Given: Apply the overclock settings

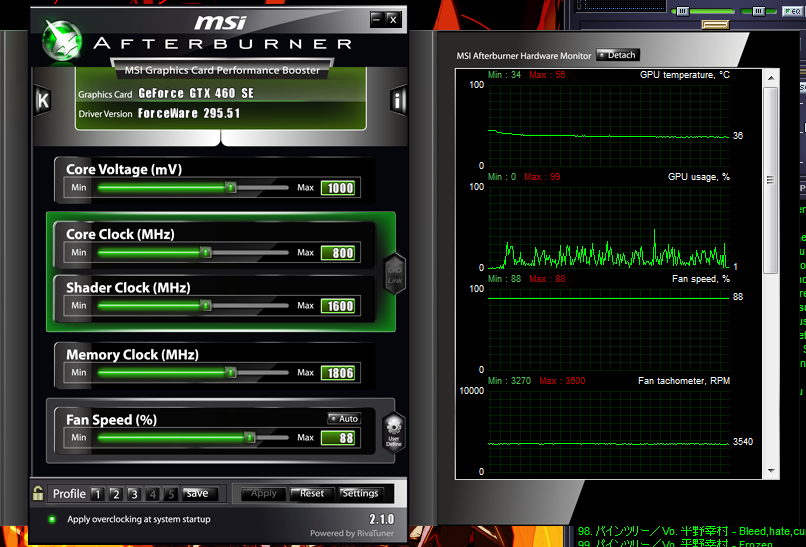Looking at the screenshot, I should (x=264, y=494).
